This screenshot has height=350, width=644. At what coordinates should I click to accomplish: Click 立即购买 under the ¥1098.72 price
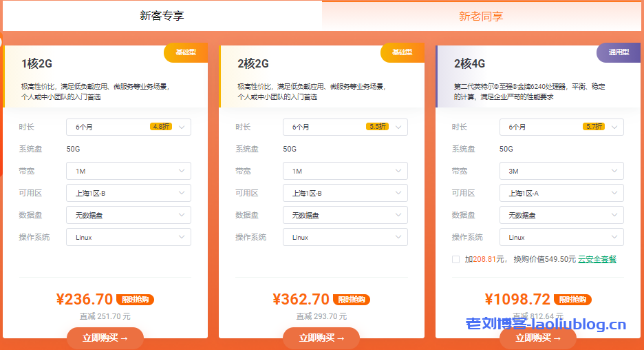coord(538,338)
